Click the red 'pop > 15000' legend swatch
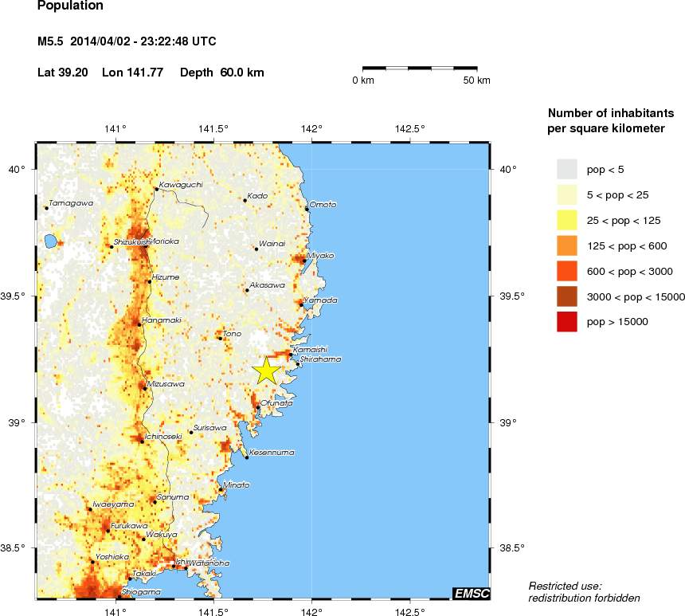Screen dimensions: 685x616 [566, 322]
